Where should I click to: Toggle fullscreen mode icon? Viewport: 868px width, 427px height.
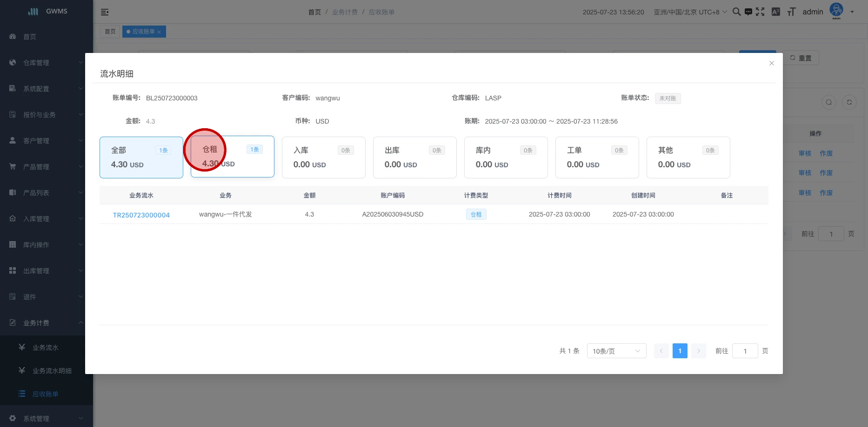tap(760, 12)
